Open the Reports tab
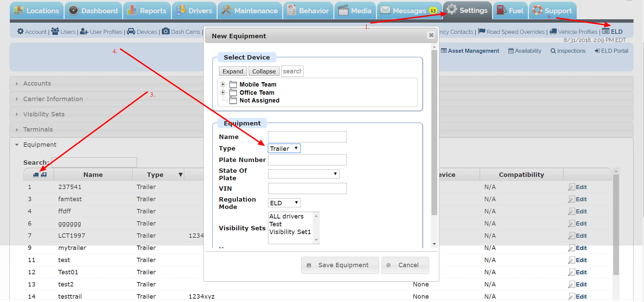Screen dimensions: 644x302 [x=147, y=10]
